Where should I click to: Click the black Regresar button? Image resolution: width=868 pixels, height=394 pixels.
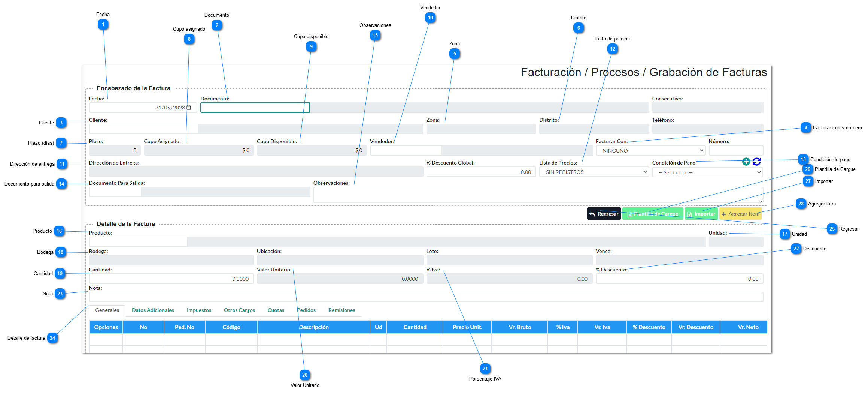tap(604, 214)
